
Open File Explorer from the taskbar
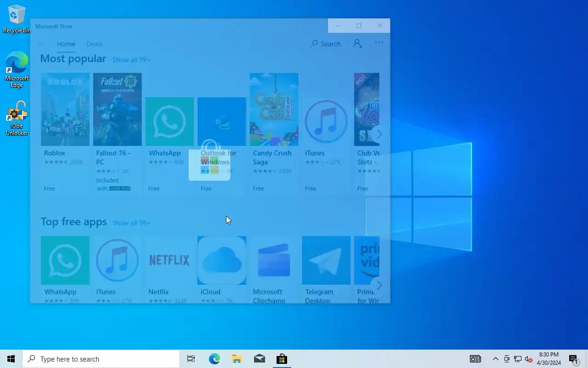coord(237,359)
